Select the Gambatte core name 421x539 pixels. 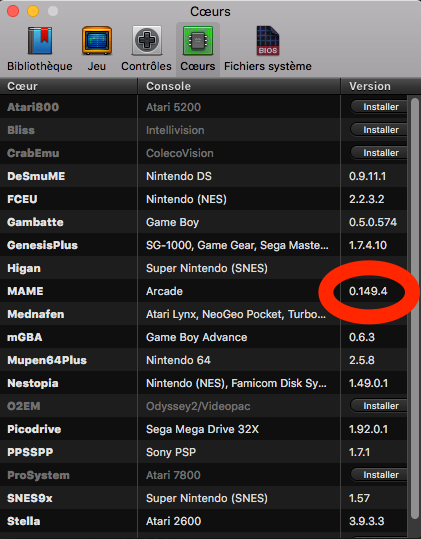tap(35, 222)
